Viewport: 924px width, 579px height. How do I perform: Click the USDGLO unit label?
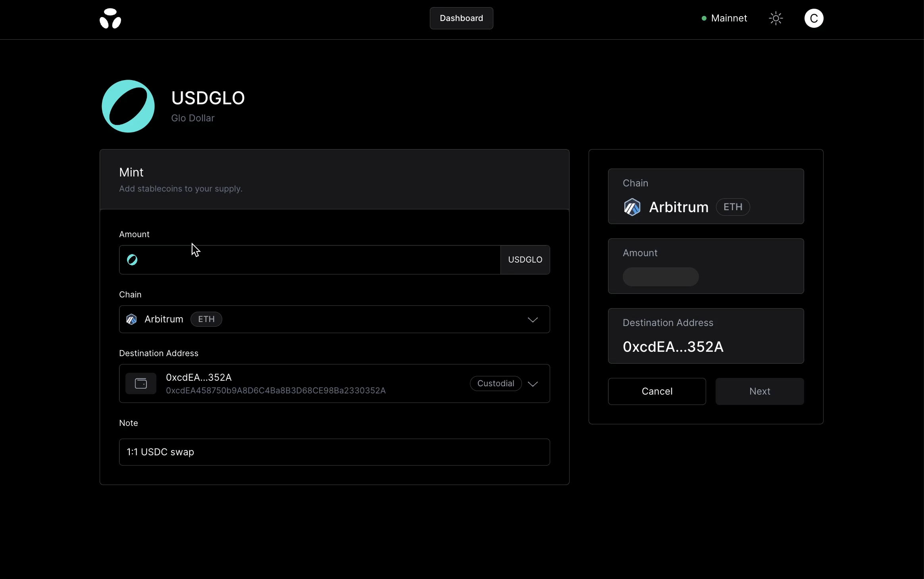pos(525,260)
